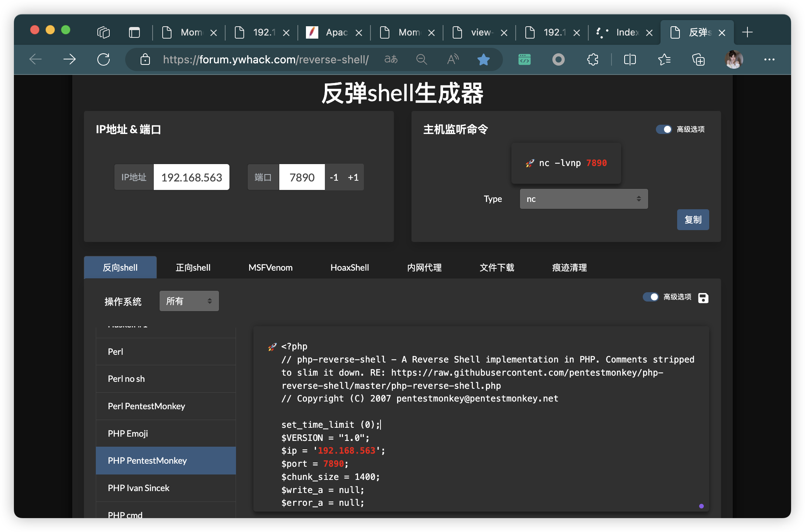
Task: Close the Apac tab
Action: tap(359, 33)
